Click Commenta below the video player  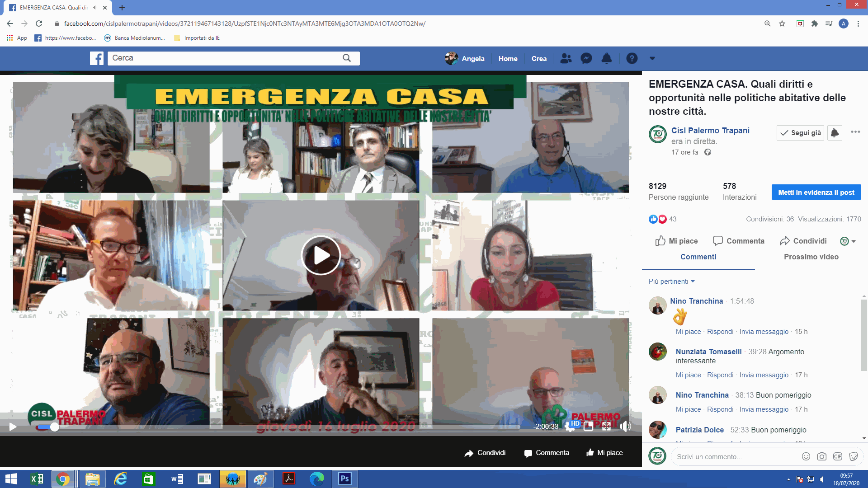547,453
